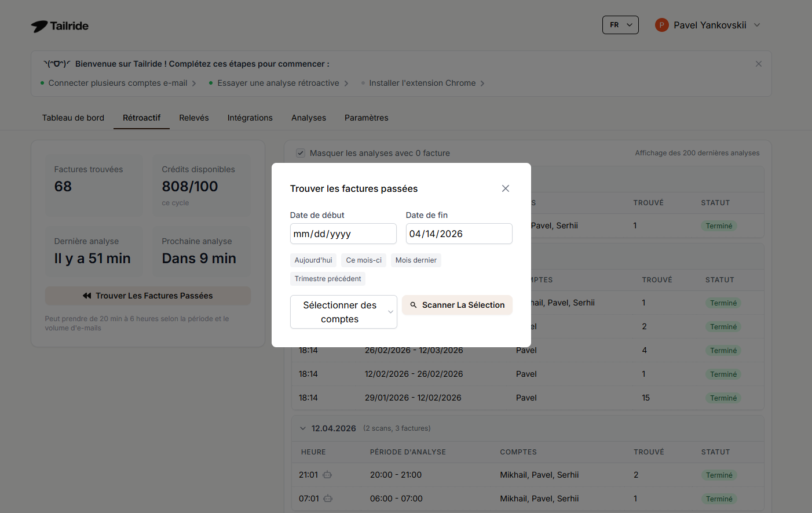Click the robot icon next to 21:01
This screenshot has height=513, width=812.
tap(327, 475)
